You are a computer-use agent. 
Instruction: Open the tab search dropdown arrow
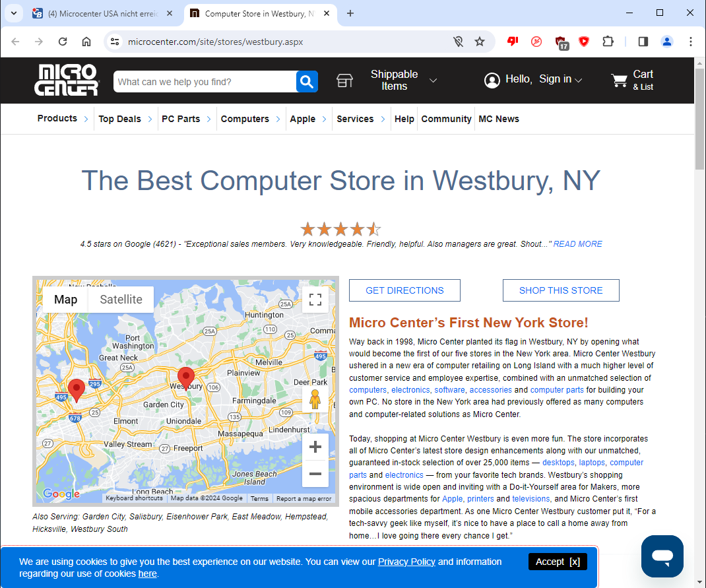tap(14, 13)
